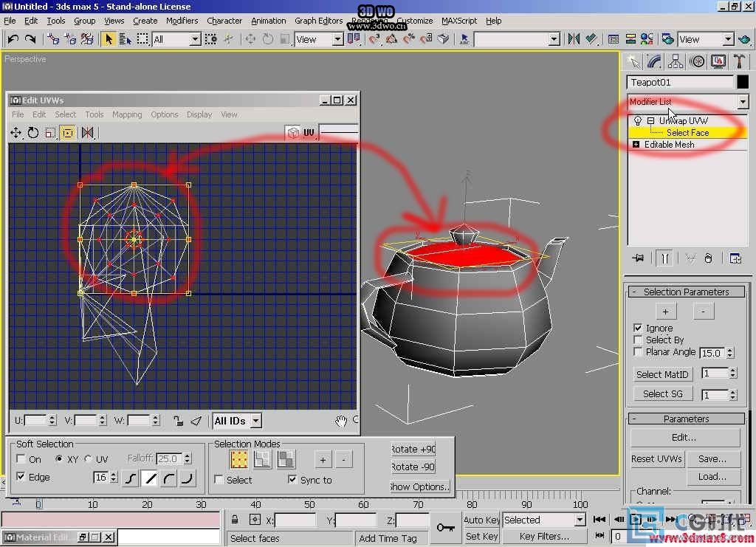Toggle the Sync to checkbox

coord(292,479)
